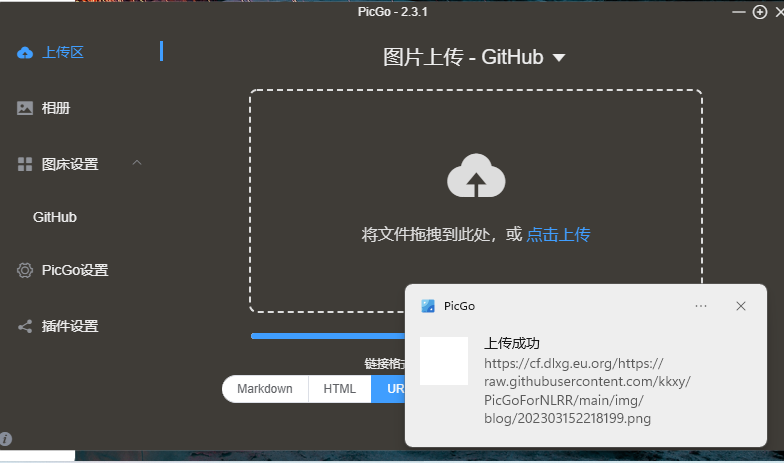
Task: Dismiss the PicGo upload success notification
Action: (x=741, y=306)
